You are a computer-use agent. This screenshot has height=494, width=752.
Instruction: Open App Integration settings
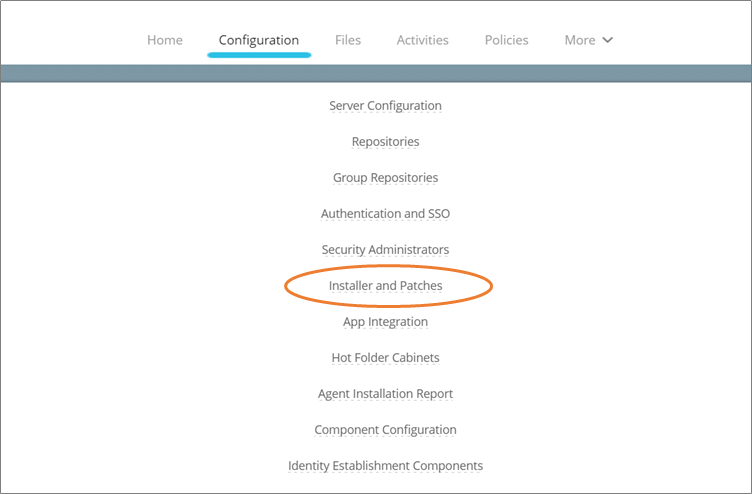coord(385,322)
